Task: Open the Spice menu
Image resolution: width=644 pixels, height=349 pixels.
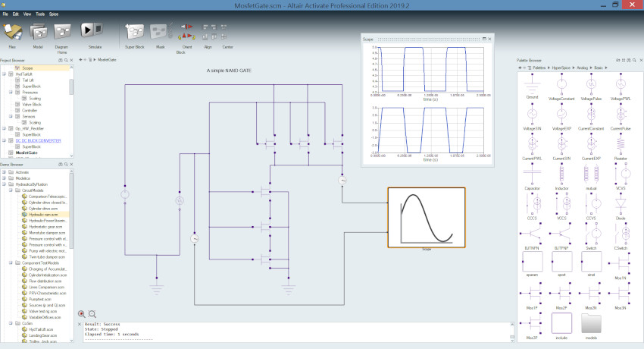Action: (54, 14)
